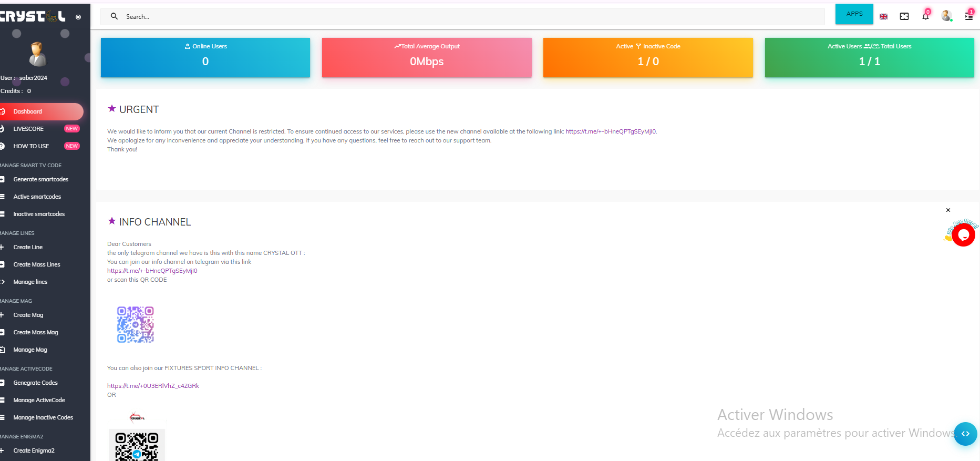
Task: Click the notification bell icon
Action: click(925, 16)
